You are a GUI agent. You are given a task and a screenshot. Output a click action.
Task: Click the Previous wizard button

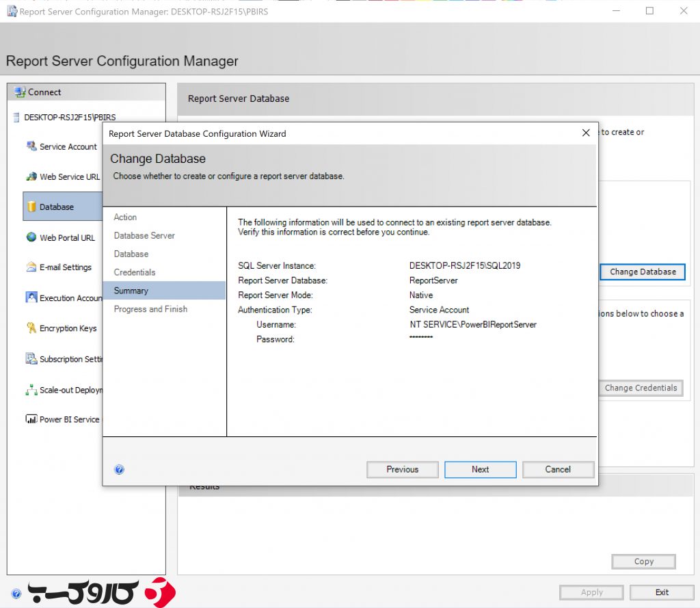[x=402, y=469]
